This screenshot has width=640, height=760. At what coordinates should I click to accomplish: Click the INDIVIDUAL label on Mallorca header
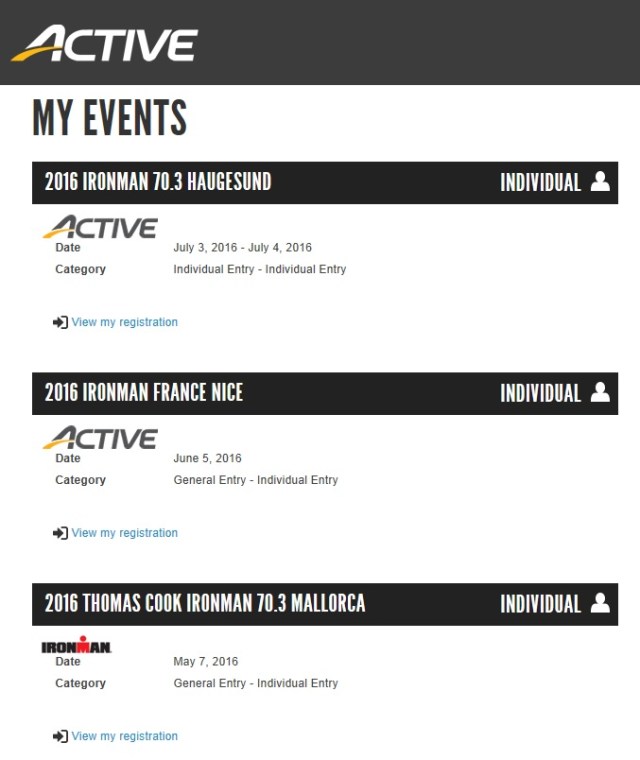[x=540, y=603]
